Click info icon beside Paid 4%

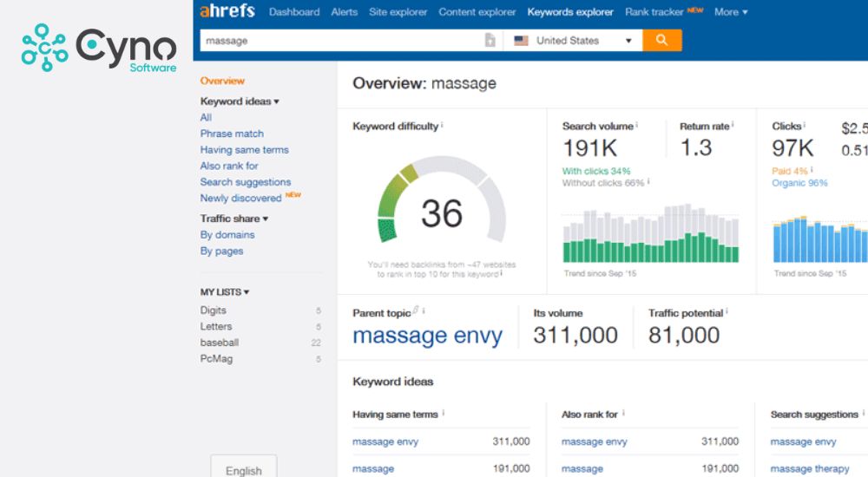click(812, 170)
